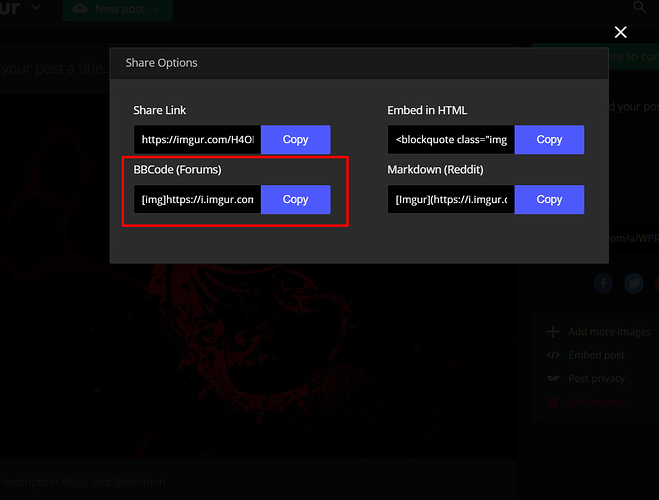Select the Markdown Imgur link field
This screenshot has height=500, width=659.
tap(451, 200)
